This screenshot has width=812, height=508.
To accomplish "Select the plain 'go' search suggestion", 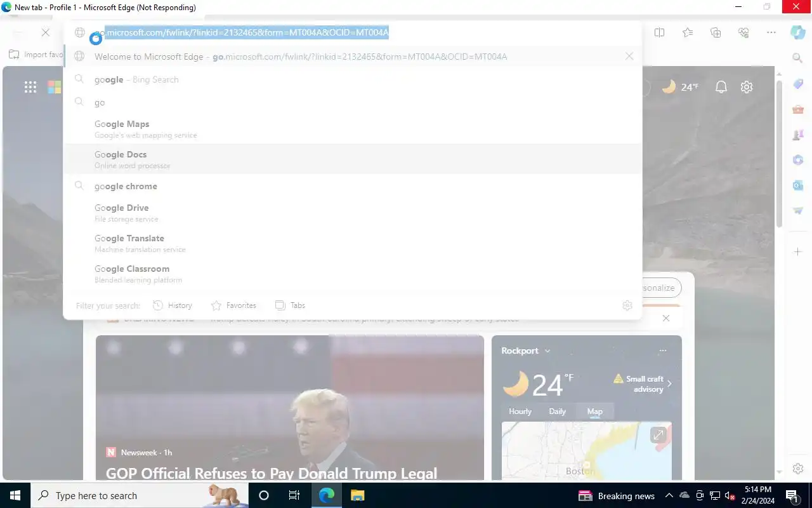I will 353,102.
